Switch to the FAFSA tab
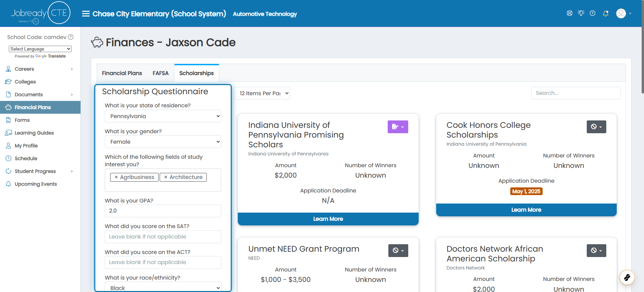644x292 pixels. [160, 73]
